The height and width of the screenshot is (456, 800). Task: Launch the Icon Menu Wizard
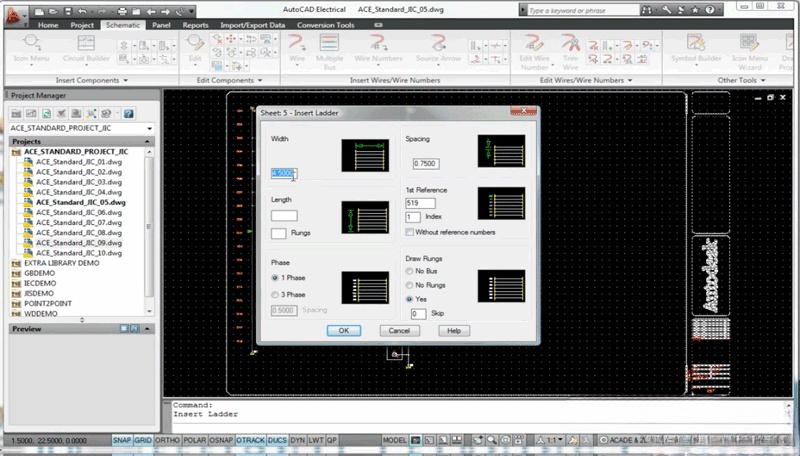(x=749, y=51)
